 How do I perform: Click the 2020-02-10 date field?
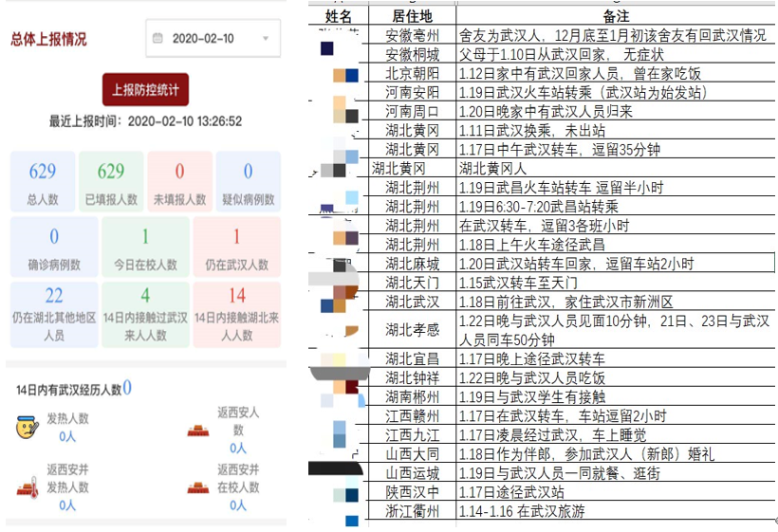pos(203,39)
